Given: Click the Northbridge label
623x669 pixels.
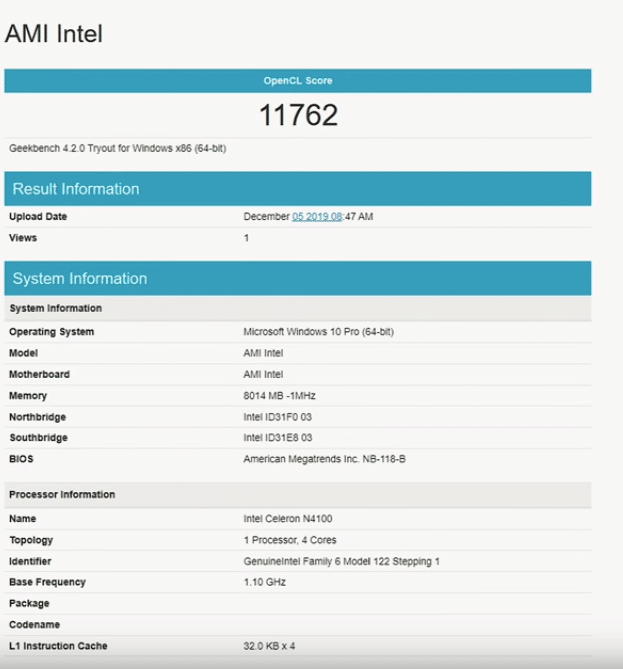Looking at the screenshot, I should click(x=38, y=417).
